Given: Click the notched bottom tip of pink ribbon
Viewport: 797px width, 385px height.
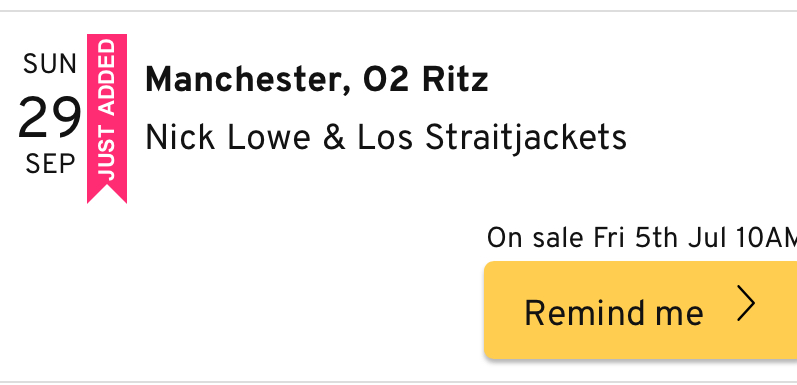Looking at the screenshot, I should point(107,195).
